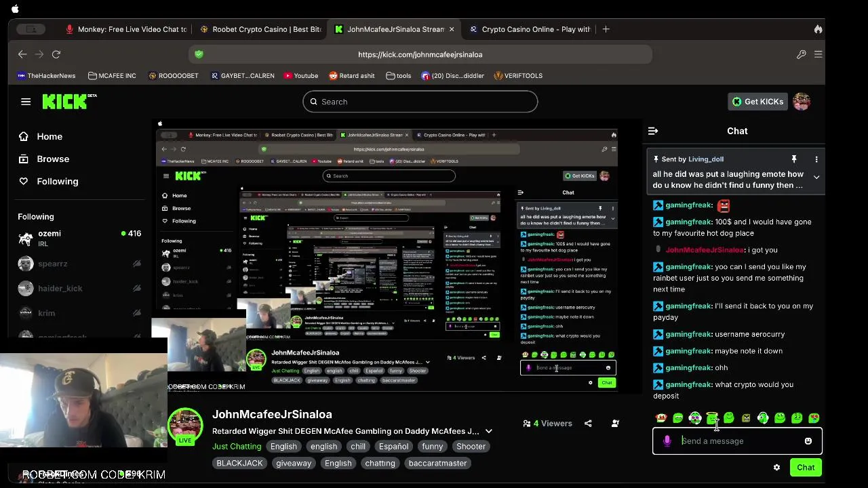This screenshot has height=488, width=868.
Task: Select the Español tag
Action: [x=393, y=446]
